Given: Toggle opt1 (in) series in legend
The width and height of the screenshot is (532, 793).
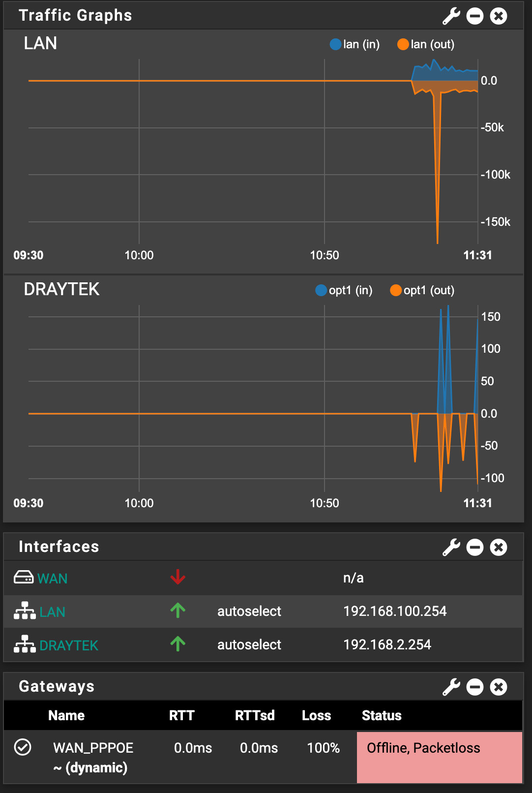Looking at the screenshot, I should 344,290.
